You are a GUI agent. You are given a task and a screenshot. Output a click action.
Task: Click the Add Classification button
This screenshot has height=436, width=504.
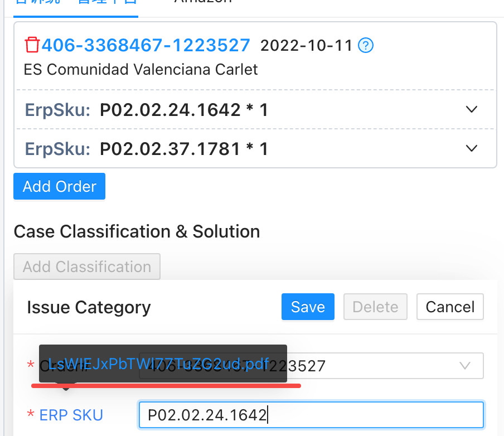[x=87, y=267]
